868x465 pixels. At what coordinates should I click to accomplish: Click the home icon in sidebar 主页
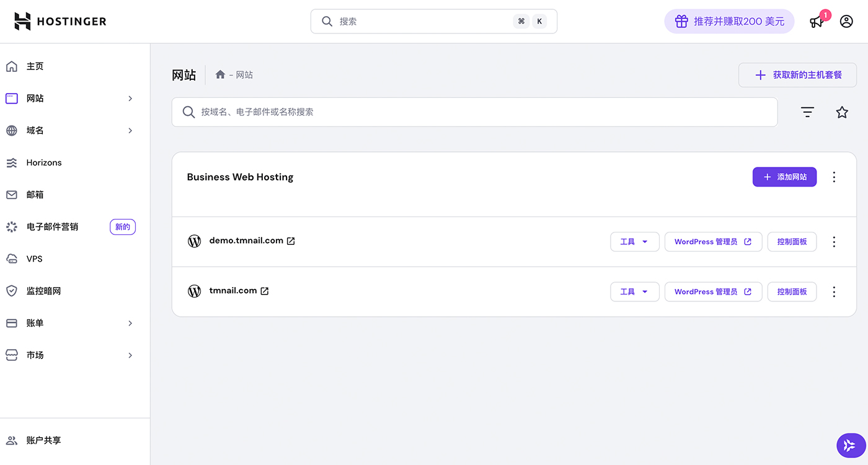[11, 66]
